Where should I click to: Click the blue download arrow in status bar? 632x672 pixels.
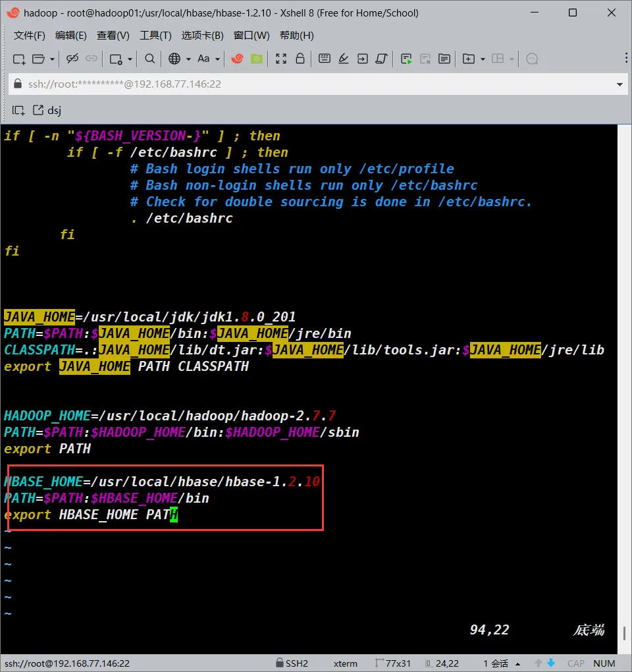(551, 663)
